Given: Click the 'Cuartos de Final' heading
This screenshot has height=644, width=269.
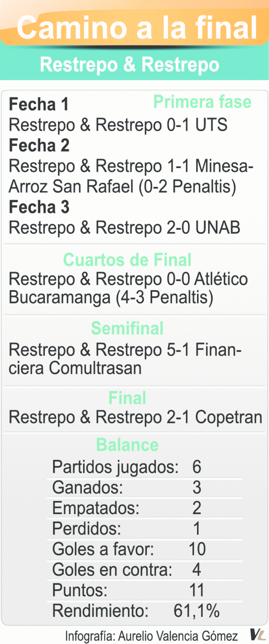Looking at the screenshot, I should tap(127, 260).
